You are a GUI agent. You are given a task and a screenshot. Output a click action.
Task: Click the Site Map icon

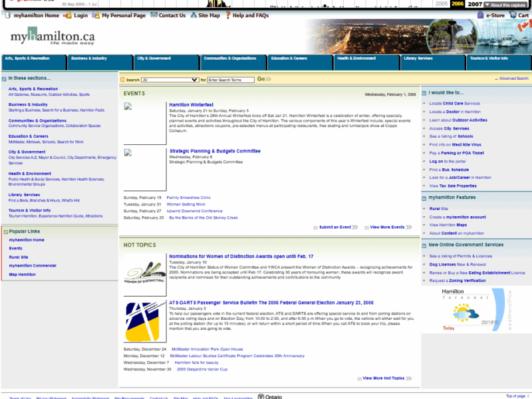coord(194,15)
